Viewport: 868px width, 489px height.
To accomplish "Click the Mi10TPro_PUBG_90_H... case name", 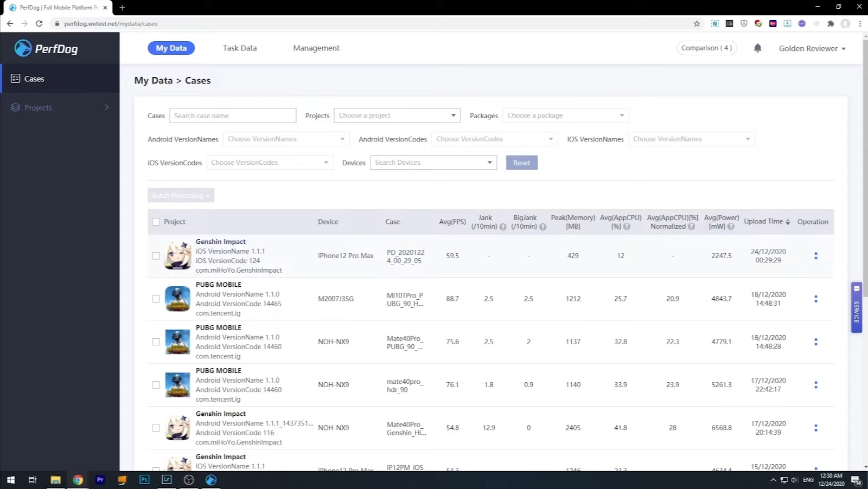I will (x=405, y=299).
